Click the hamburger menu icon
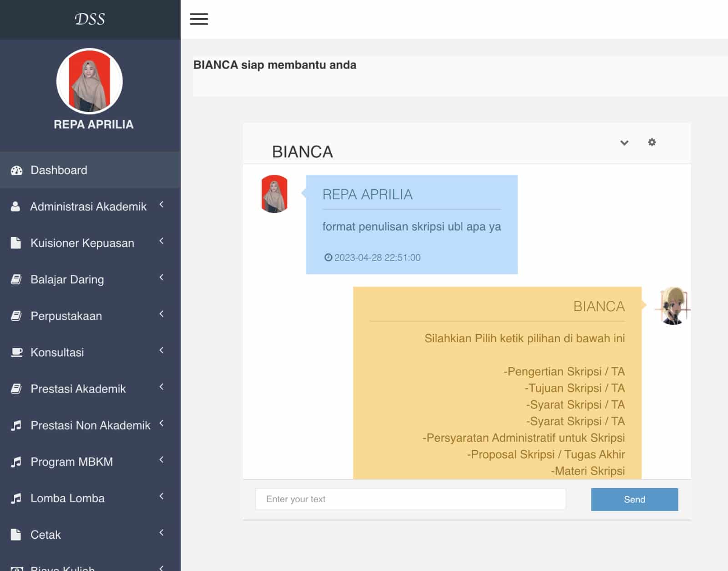The height and width of the screenshot is (571, 728). [x=199, y=19]
